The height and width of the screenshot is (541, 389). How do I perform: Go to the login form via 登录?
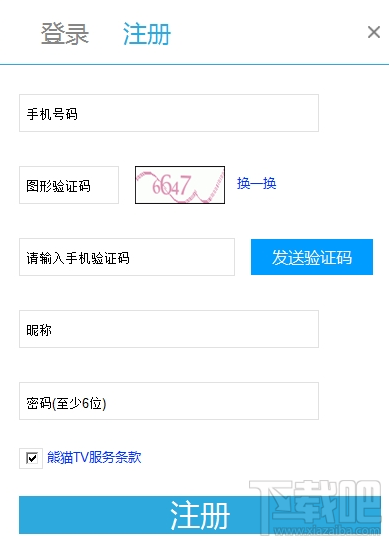pos(65,34)
